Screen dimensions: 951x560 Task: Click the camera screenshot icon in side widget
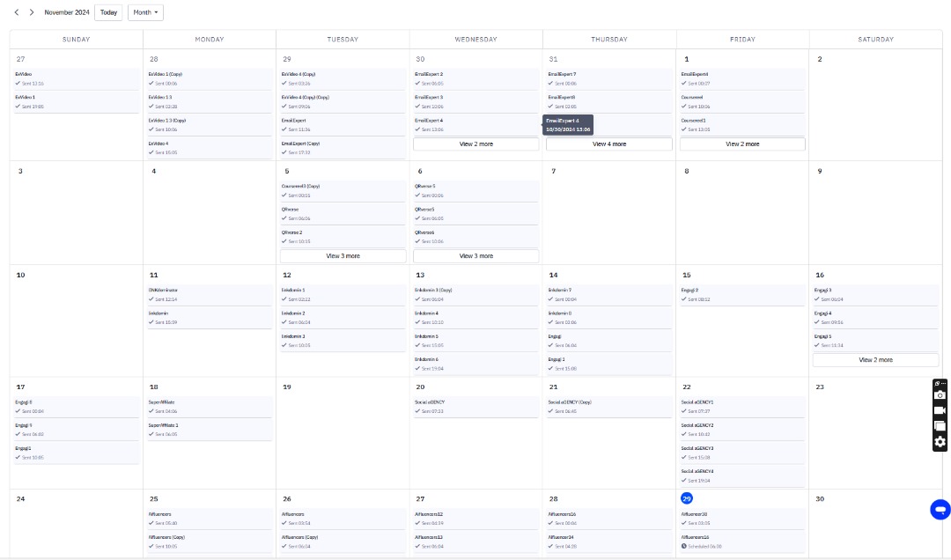[940, 395]
